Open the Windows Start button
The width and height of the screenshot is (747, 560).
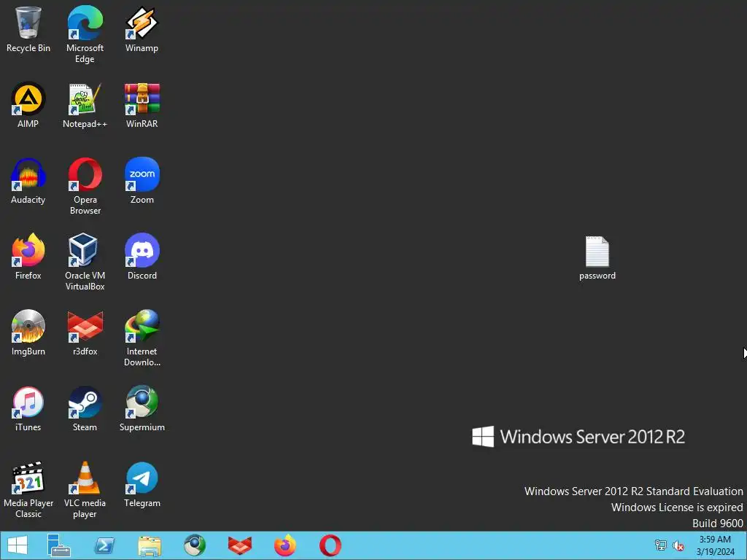pyautogui.click(x=18, y=545)
